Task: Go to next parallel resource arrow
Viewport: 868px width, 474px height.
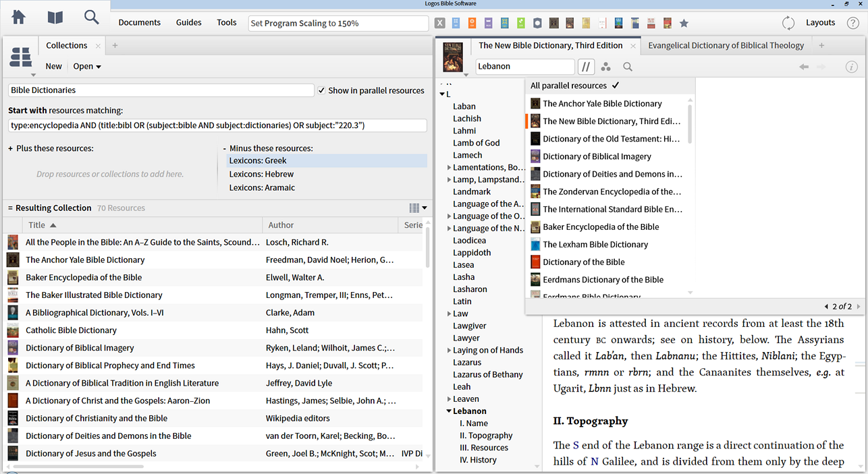Action: (858, 307)
